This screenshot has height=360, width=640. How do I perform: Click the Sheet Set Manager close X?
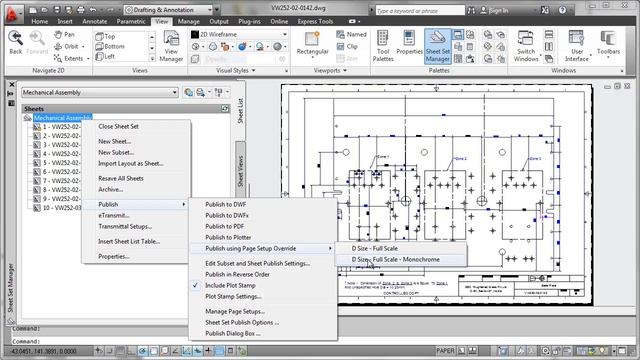click(x=11, y=84)
